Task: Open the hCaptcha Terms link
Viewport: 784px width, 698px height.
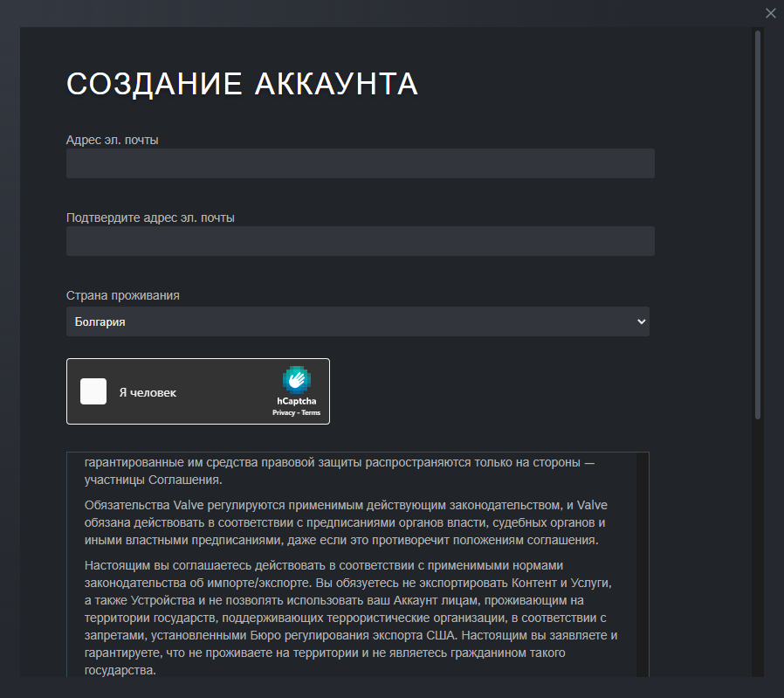Action: pos(312,412)
